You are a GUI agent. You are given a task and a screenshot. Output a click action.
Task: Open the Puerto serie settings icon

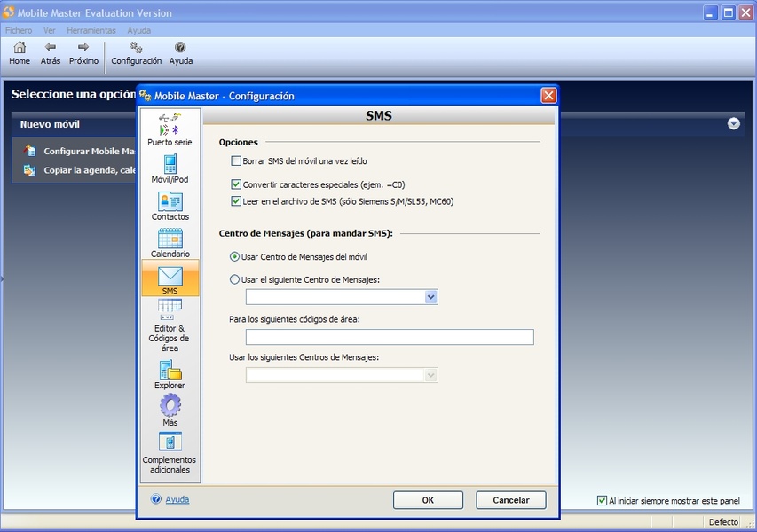tap(170, 125)
